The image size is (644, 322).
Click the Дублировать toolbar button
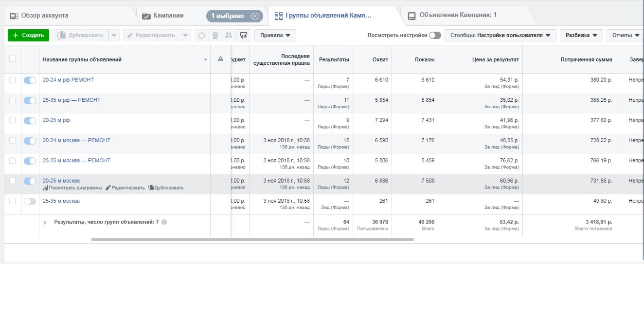click(80, 35)
